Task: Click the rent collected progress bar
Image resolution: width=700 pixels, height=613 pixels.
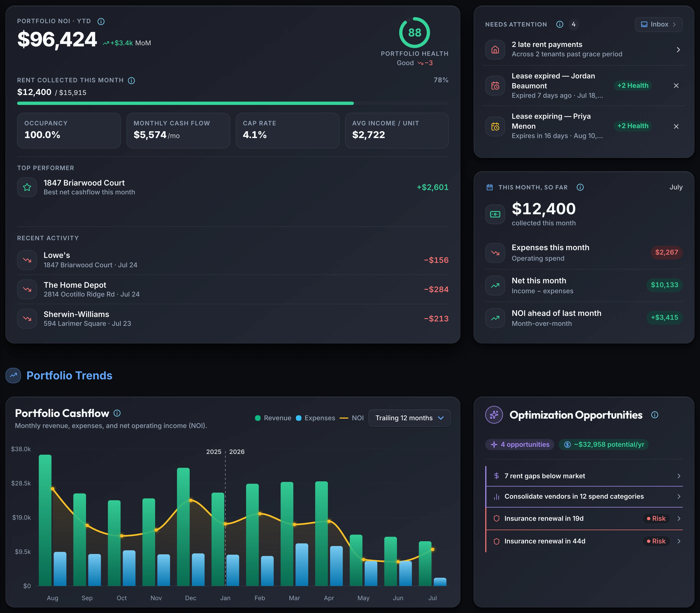Action: coord(232,103)
